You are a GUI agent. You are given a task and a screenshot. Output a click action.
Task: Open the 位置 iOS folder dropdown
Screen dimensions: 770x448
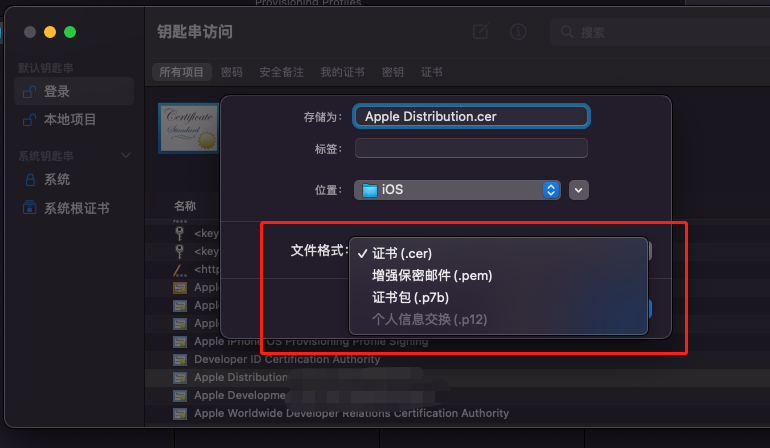click(x=459, y=189)
